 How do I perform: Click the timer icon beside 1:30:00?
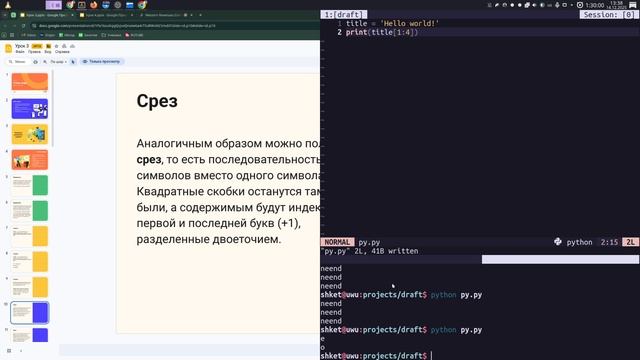(x=580, y=5)
